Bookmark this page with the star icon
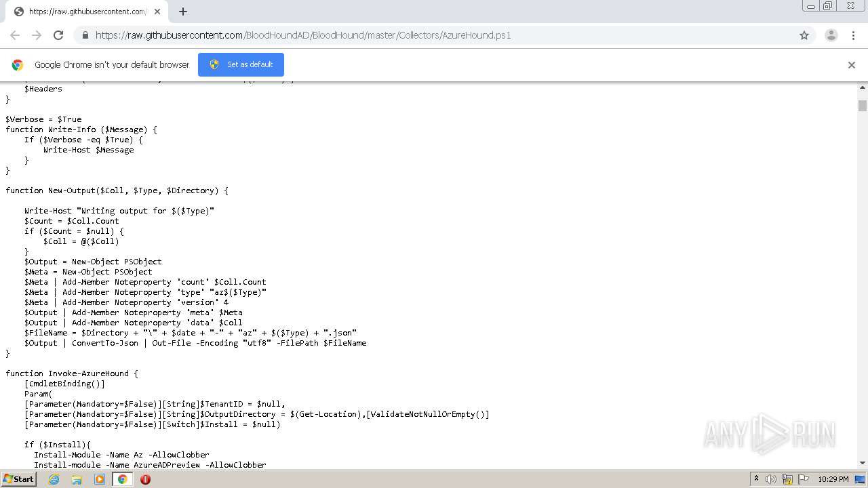The width and height of the screenshot is (868, 488). coord(804,35)
